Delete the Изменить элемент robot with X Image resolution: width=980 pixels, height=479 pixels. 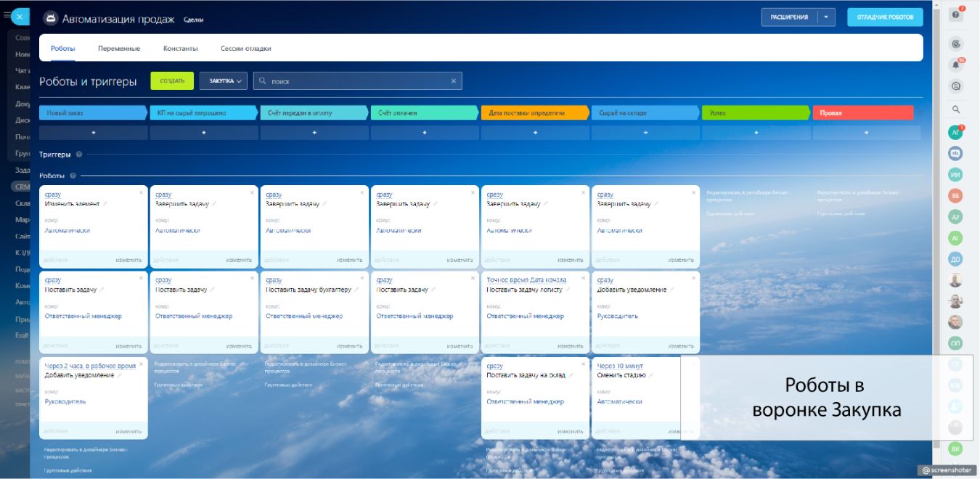(x=142, y=192)
